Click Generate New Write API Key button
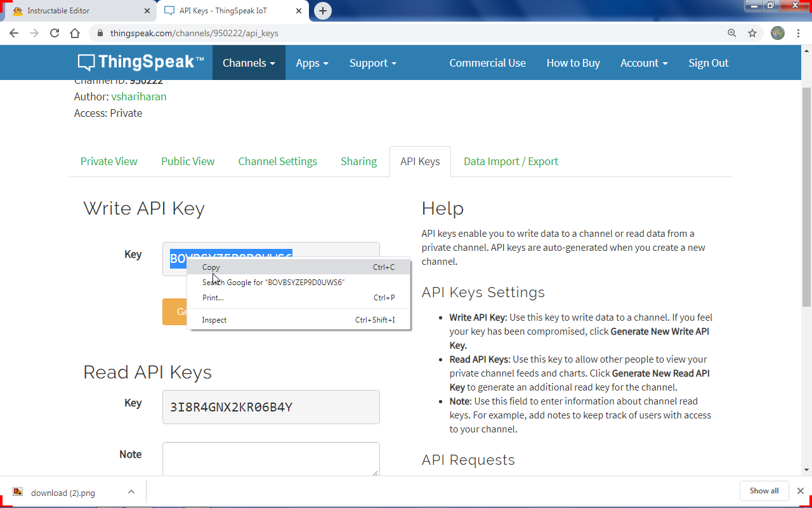This screenshot has width=812, height=508. coord(174,312)
